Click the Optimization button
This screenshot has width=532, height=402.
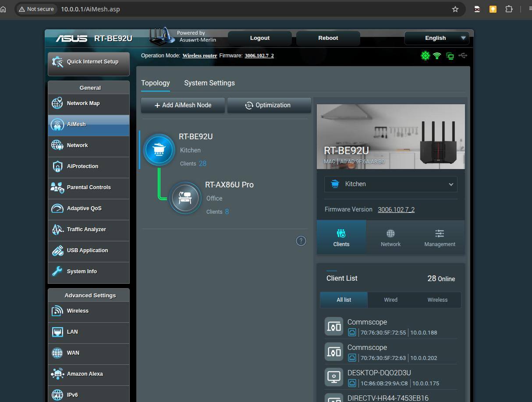point(269,105)
